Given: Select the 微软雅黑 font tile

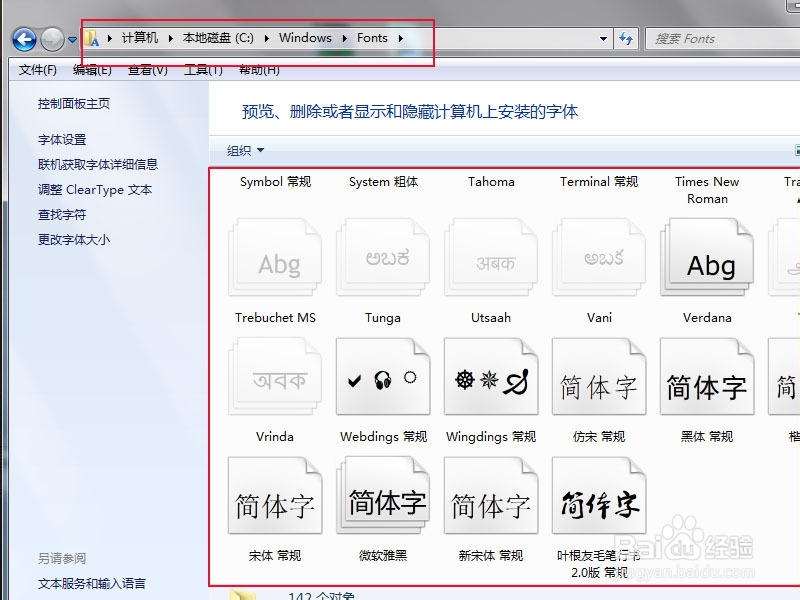Looking at the screenshot, I should pyautogui.click(x=383, y=497).
